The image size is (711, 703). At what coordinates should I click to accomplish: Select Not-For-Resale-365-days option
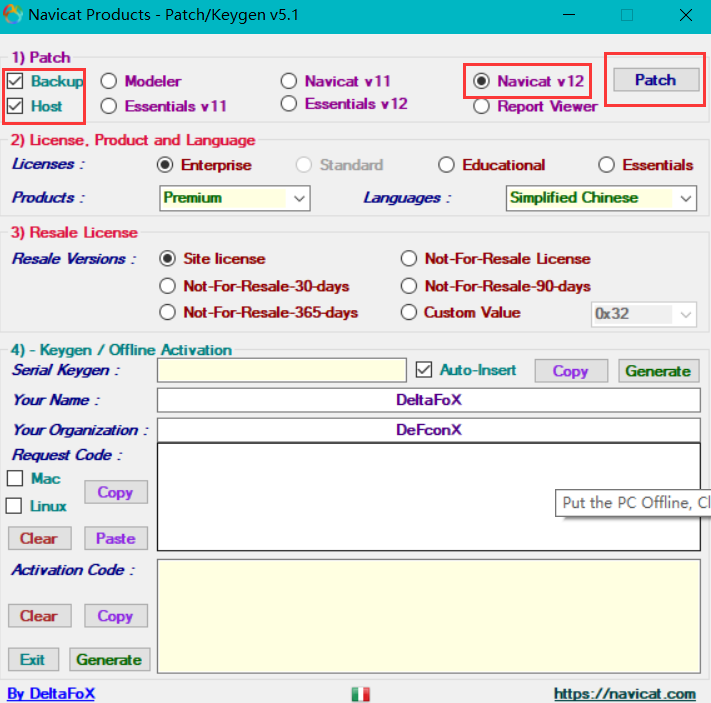point(167,312)
